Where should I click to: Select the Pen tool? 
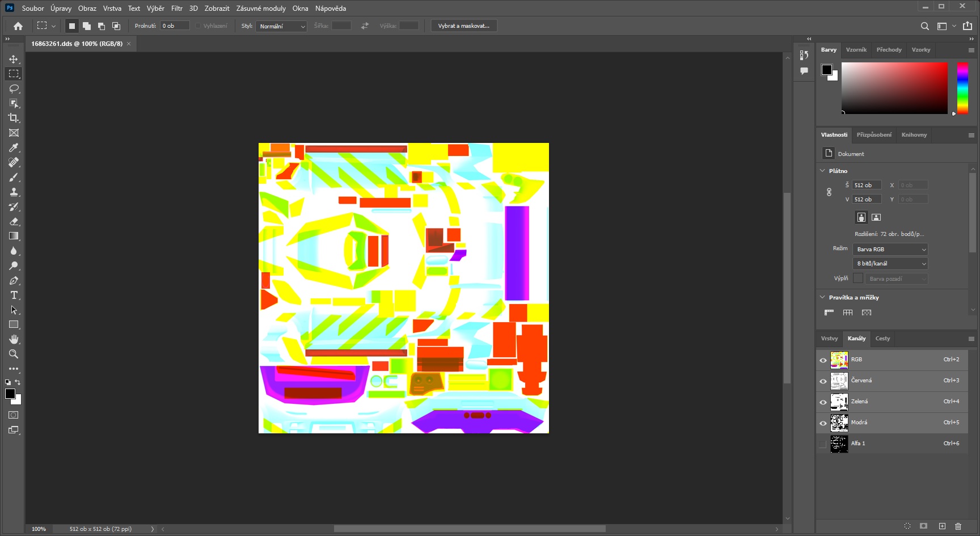[x=14, y=280]
